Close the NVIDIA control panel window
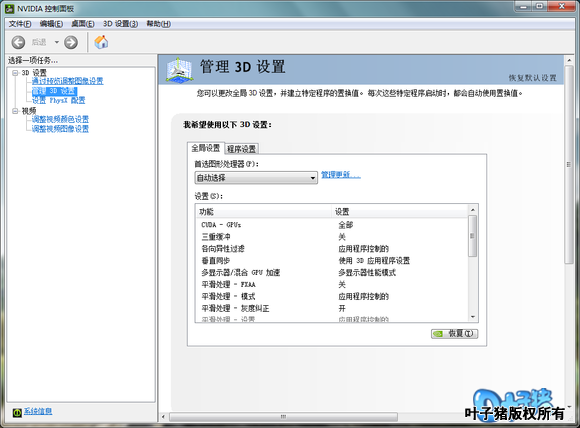Viewport: 580px width, 428px height. [x=561, y=6]
